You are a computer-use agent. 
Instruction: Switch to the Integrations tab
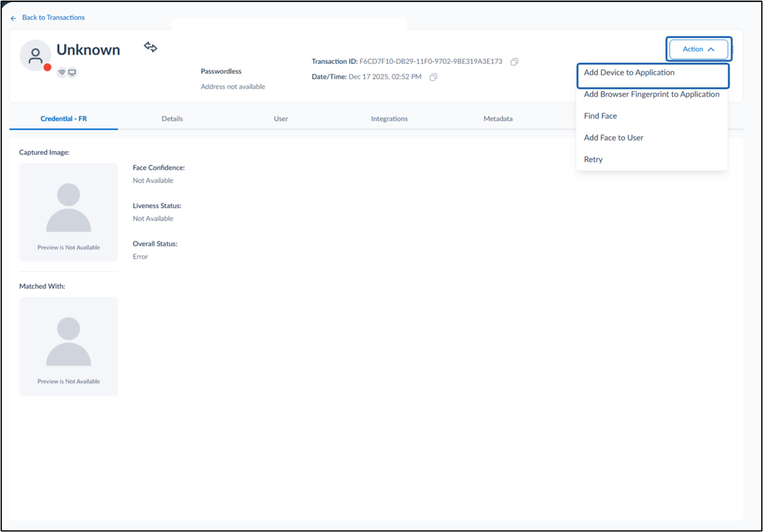pos(389,119)
